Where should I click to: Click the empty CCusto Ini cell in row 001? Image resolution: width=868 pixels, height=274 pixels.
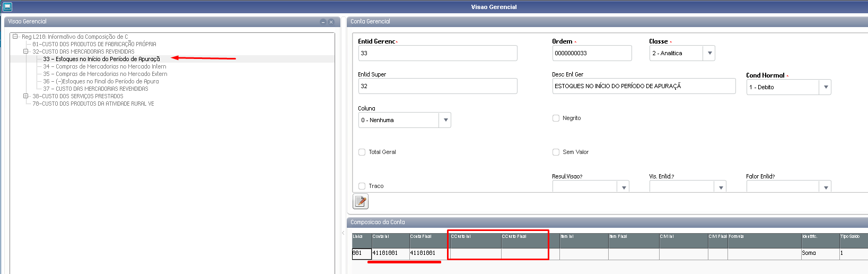tap(476, 253)
